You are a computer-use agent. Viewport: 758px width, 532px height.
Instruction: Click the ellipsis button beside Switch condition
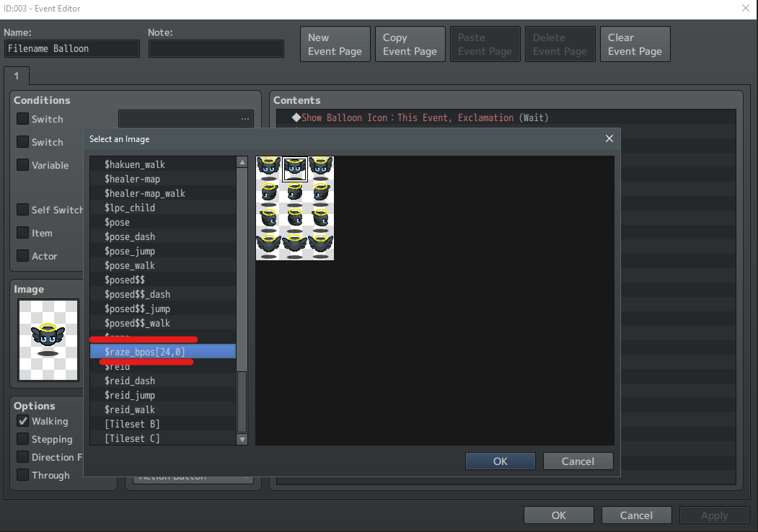pos(245,119)
